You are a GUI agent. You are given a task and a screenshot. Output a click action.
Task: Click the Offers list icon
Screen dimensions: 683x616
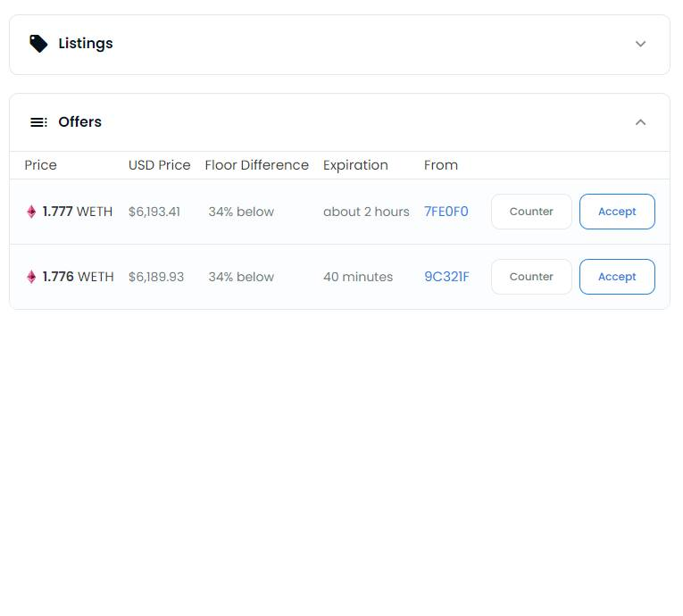pos(38,122)
